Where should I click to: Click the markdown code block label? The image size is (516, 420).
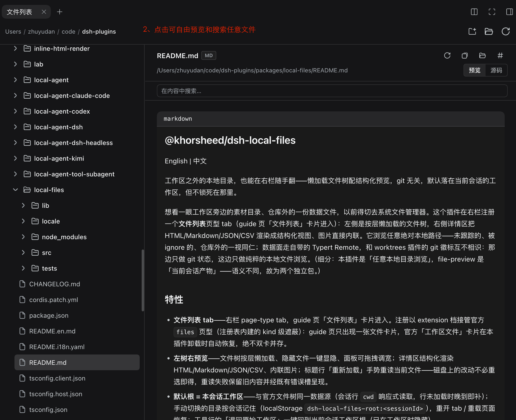tap(178, 119)
